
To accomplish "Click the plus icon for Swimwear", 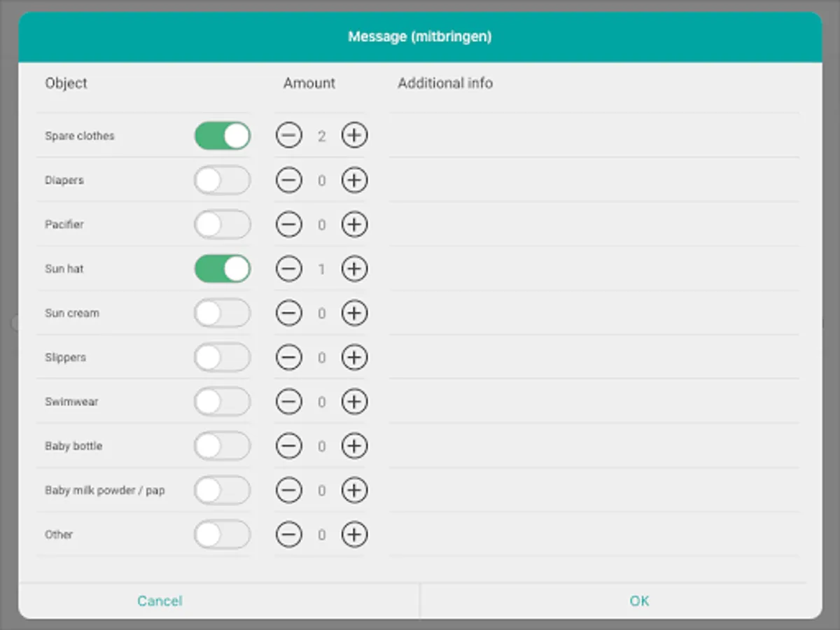I will pyautogui.click(x=354, y=402).
